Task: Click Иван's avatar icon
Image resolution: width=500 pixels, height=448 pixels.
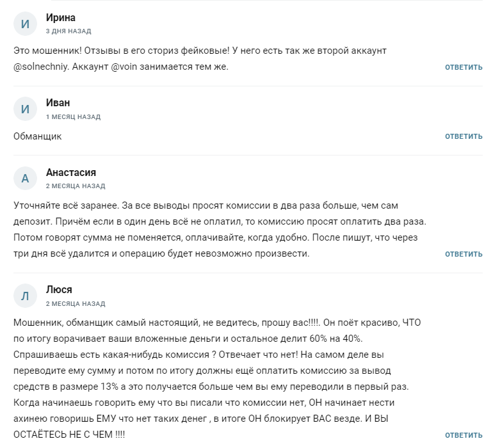Action: click(25, 109)
